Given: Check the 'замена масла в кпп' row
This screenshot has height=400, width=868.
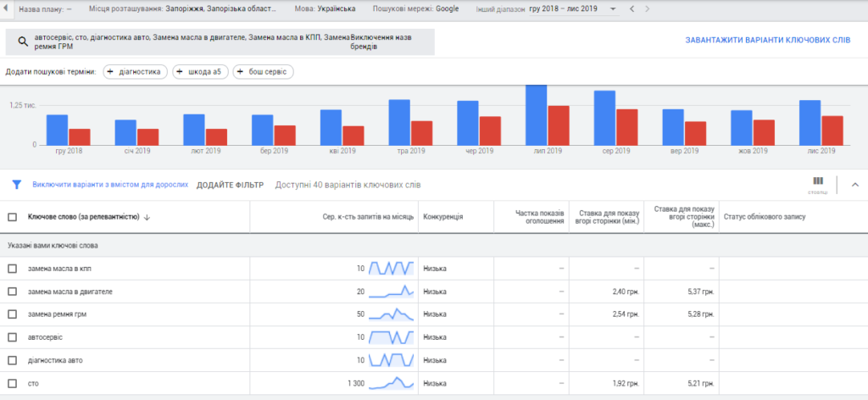Looking at the screenshot, I should tap(12, 269).
